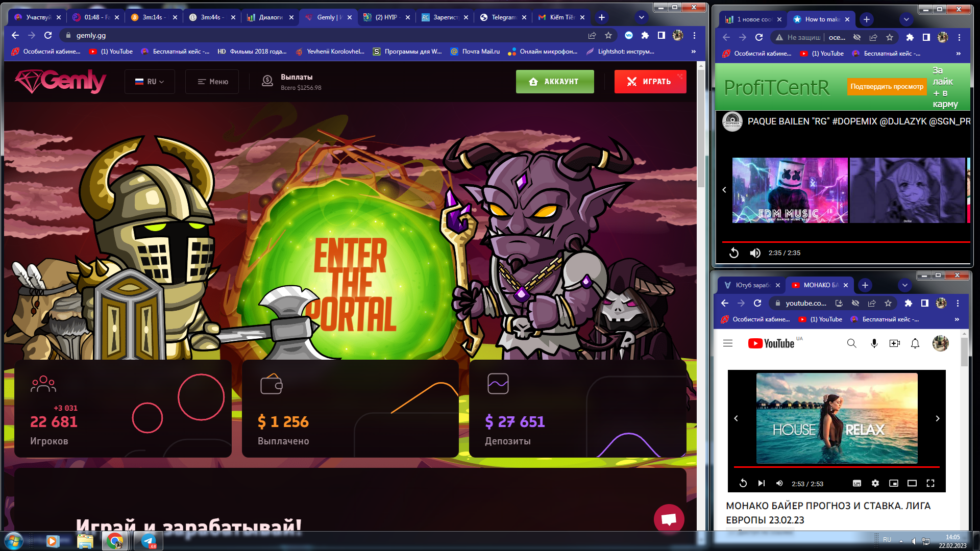Click the YouTube video red progress bar

click(x=836, y=467)
